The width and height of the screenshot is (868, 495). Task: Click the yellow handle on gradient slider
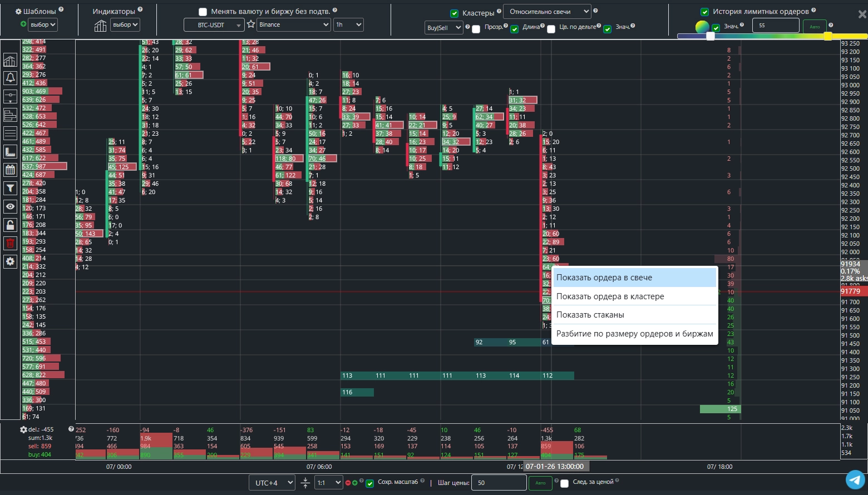[827, 36]
